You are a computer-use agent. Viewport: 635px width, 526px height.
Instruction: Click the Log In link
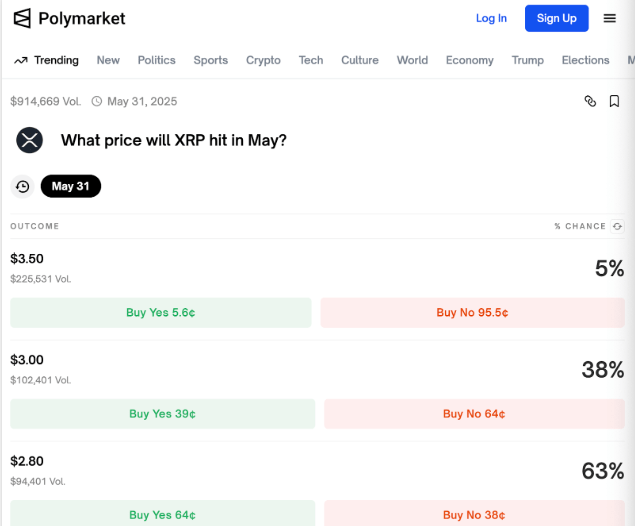[x=491, y=18]
